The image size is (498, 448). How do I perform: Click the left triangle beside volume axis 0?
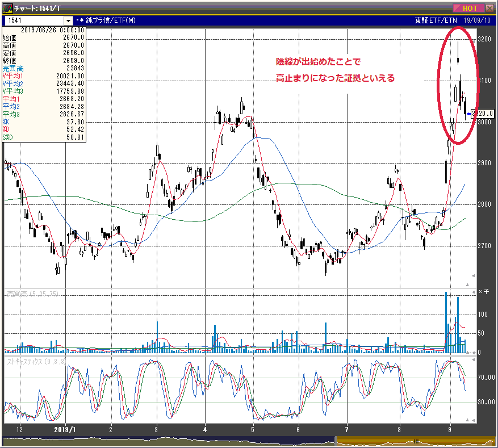pyautogui.click(x=473, y=353)
